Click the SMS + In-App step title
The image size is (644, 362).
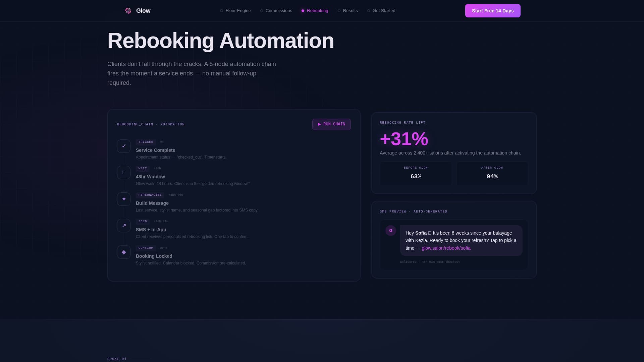point(151,230)
